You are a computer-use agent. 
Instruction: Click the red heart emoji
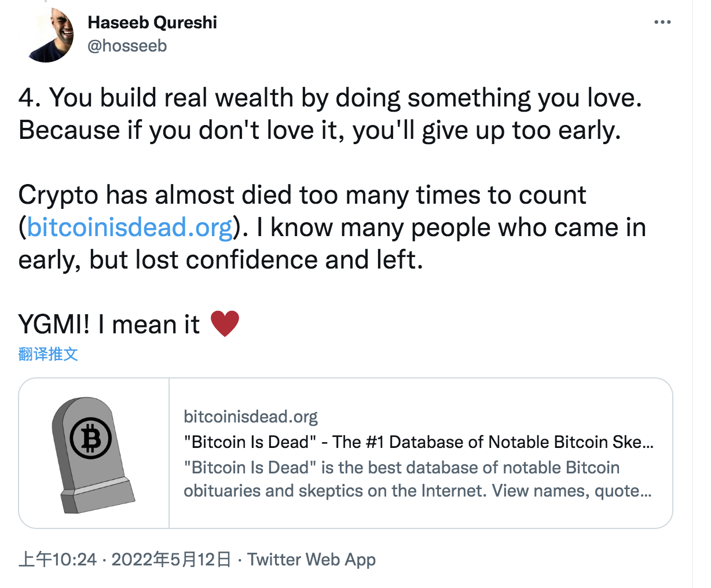point(225,324)
